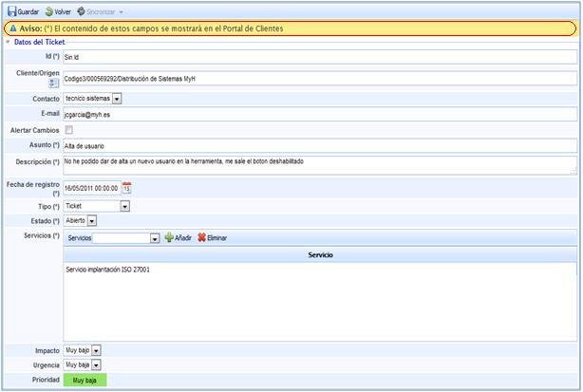Open the Contacto dropdown
The height and width of the screenshot is (392, 583).
pyautogui.click(x=117, y=98)
